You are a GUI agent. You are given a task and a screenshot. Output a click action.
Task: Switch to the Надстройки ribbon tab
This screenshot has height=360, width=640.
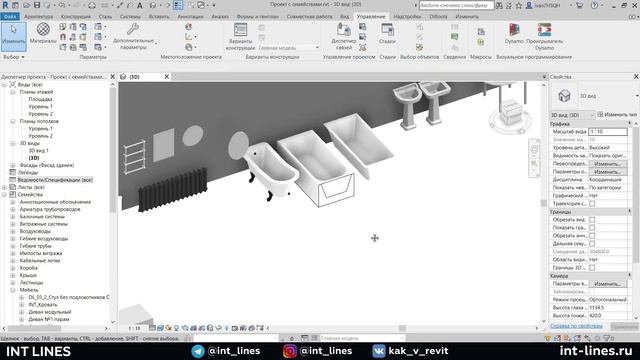pos(407,17)
